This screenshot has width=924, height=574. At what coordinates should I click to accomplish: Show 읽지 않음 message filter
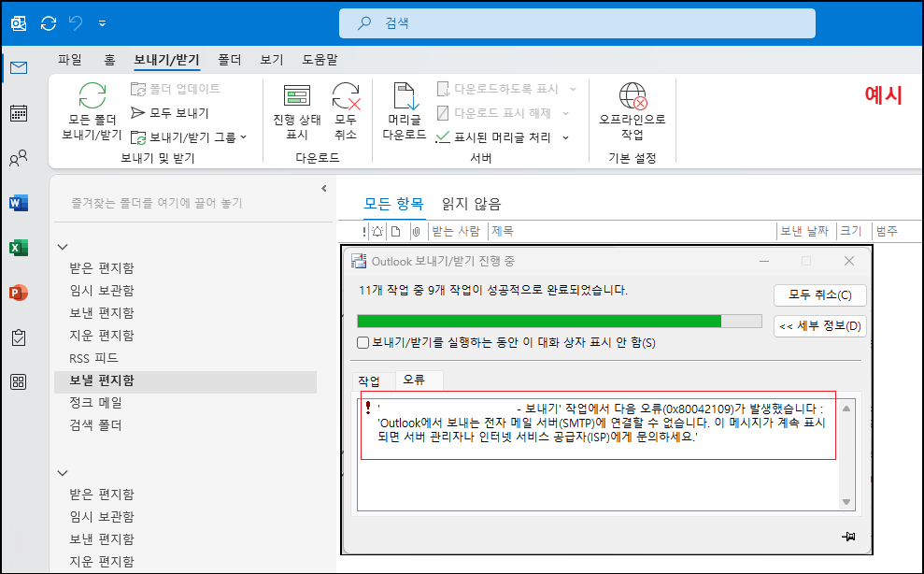[472, 204]
